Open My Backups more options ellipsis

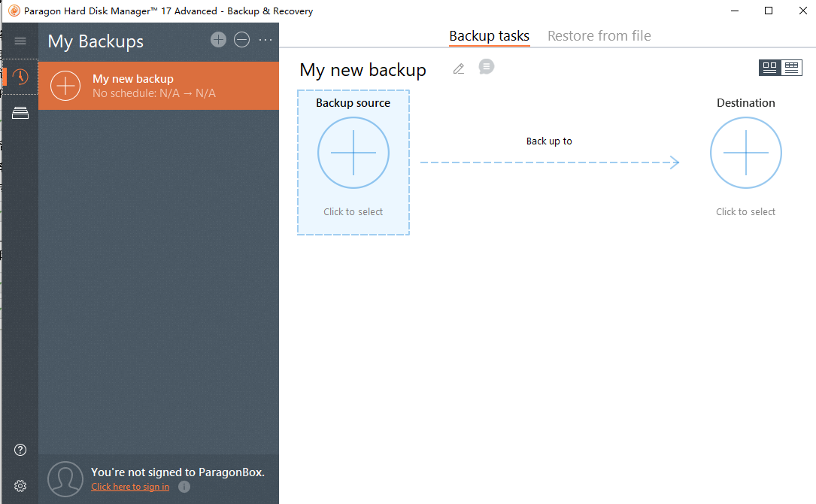point(265,40)
